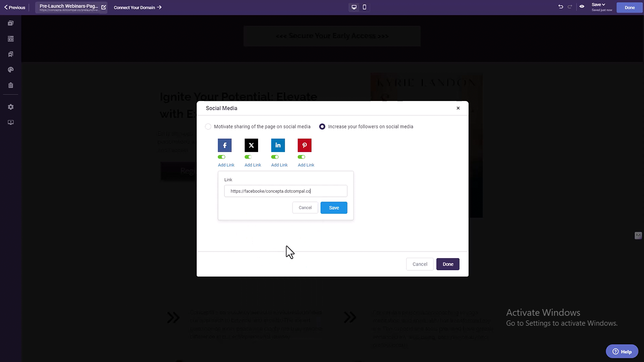644x362 pixels.
Task: Click the small widget icon at right edge
Action: click(638, 236)
